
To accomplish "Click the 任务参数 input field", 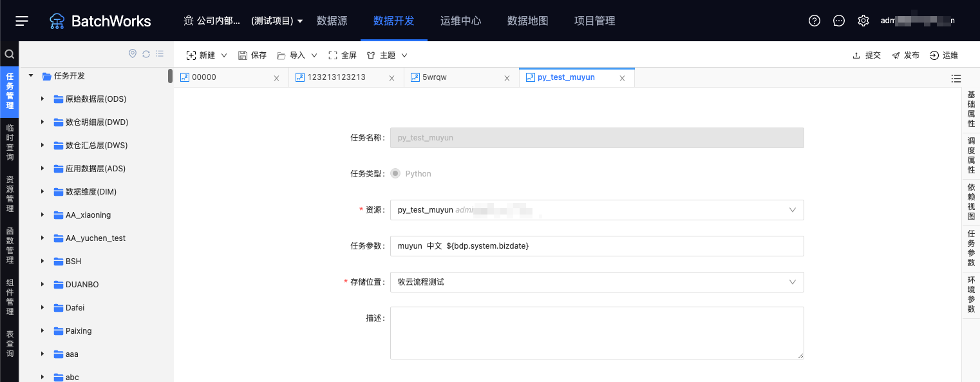I will click(x=597, y=246).
